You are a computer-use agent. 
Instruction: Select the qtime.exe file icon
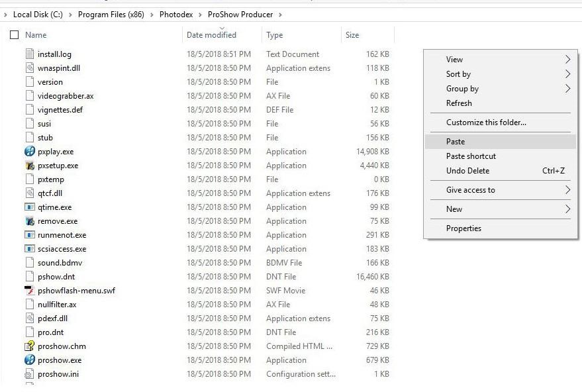coord(29,207)
